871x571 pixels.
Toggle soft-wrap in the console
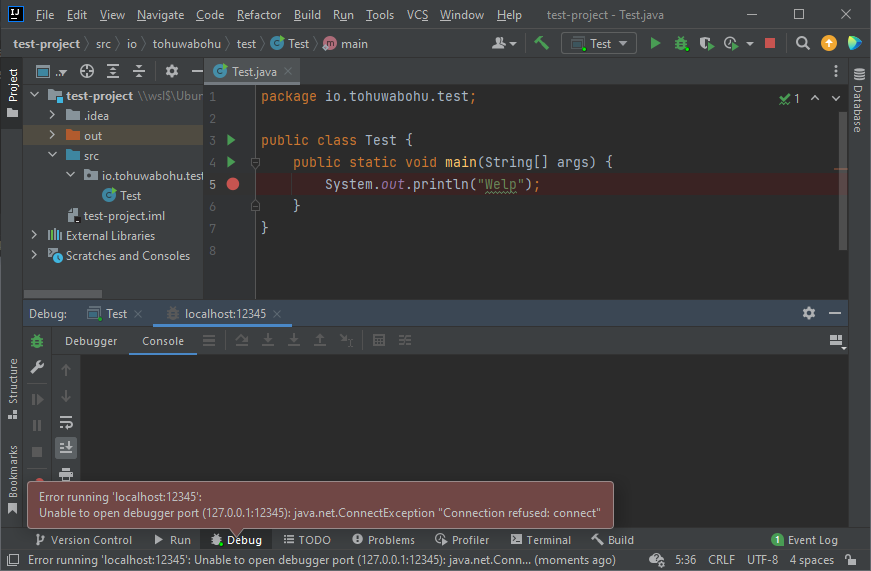[66, 422]
